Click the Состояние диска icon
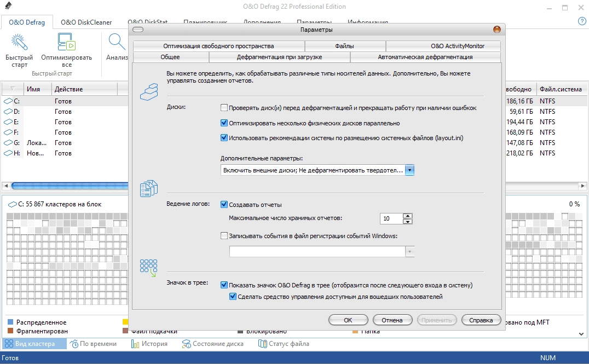 coord(186,344)
